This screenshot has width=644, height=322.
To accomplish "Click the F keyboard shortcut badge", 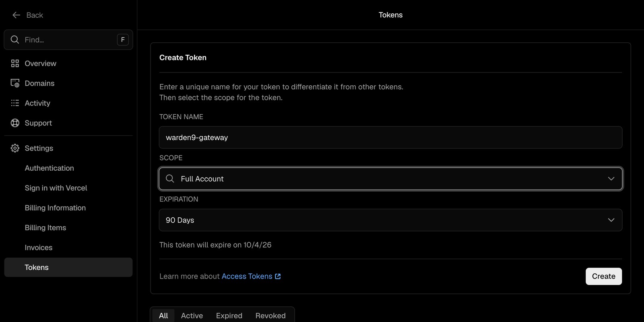I will 123,39.
